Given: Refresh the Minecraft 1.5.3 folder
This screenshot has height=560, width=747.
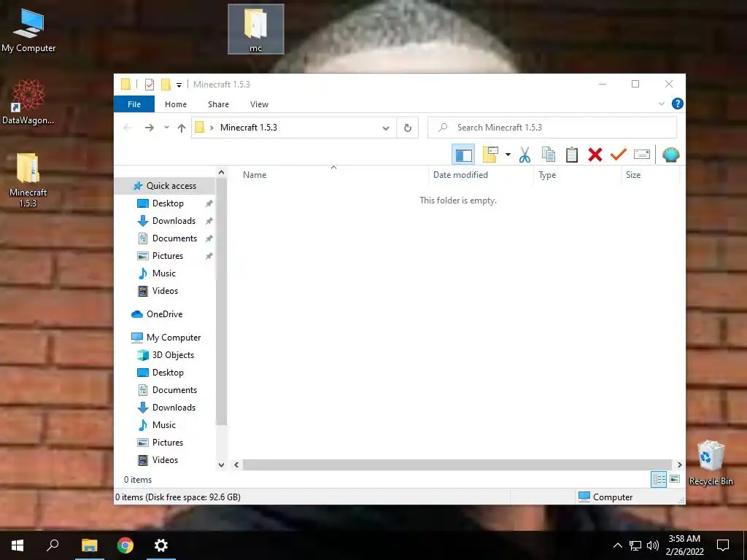Looking at the screenshot, I should click(407, 128).
